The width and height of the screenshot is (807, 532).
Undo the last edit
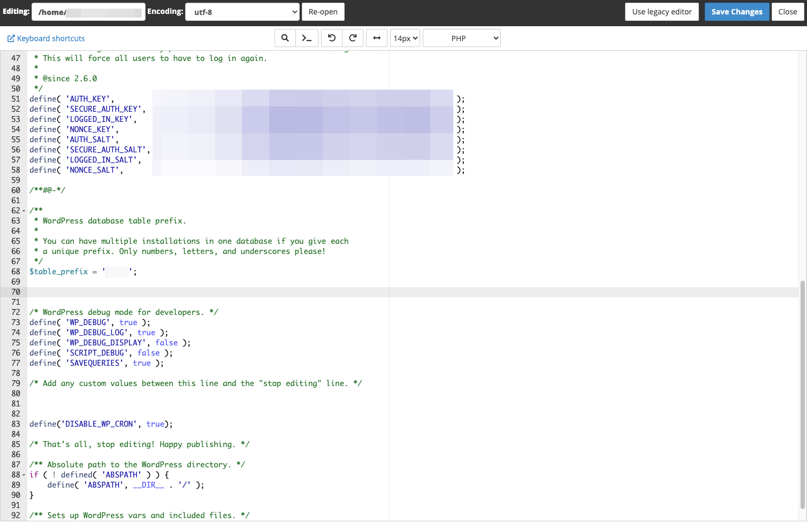[x=332, y=38]
